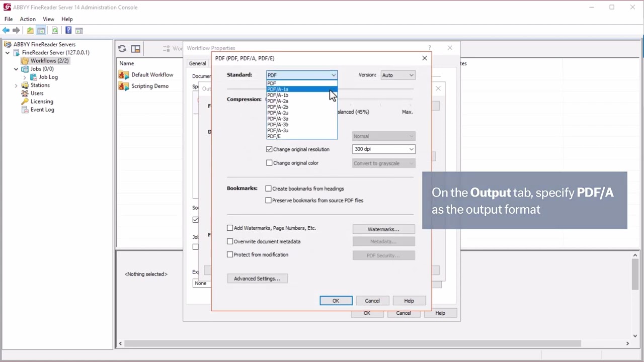
Task: Click the layout pane icon above workflow list
Action: click(x=136, y=49)
